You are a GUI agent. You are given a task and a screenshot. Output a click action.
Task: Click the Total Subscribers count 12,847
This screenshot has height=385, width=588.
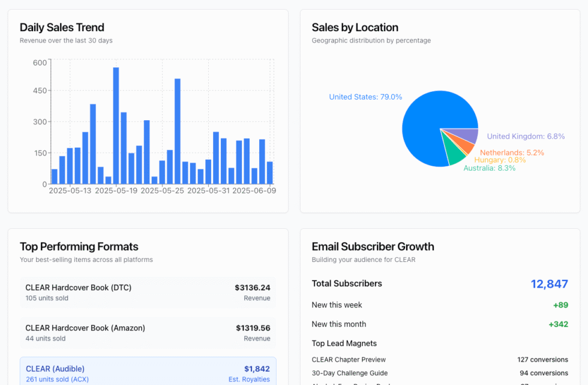click(549, 284)
